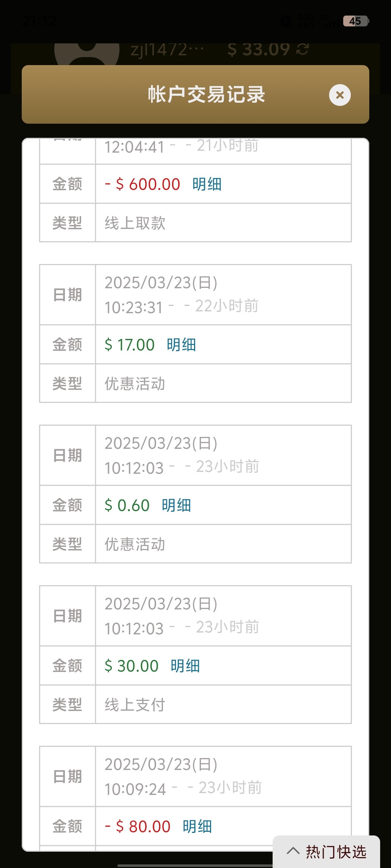Open 明细 for the -$80.00 entry
The image size is (391, 868).
pyautogui.click(x=197, y=827)
